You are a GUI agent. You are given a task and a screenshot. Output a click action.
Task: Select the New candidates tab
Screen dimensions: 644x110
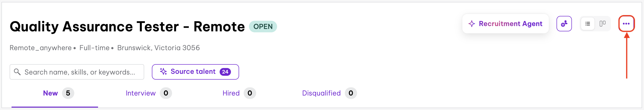pos(50,93)
